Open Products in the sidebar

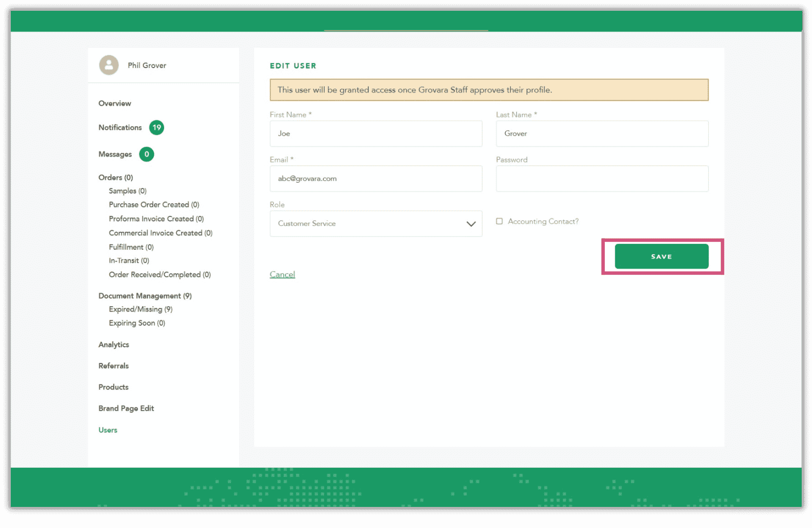[114, 387]
